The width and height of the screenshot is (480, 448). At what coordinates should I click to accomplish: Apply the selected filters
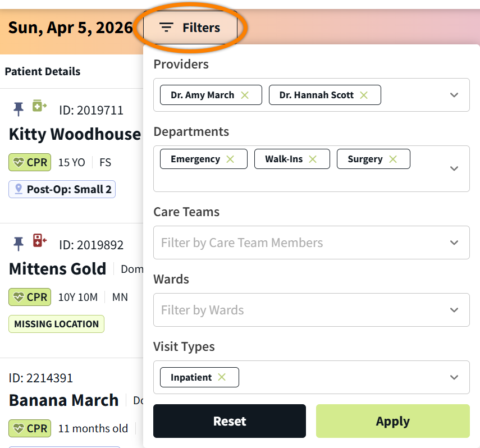(392, 421)
